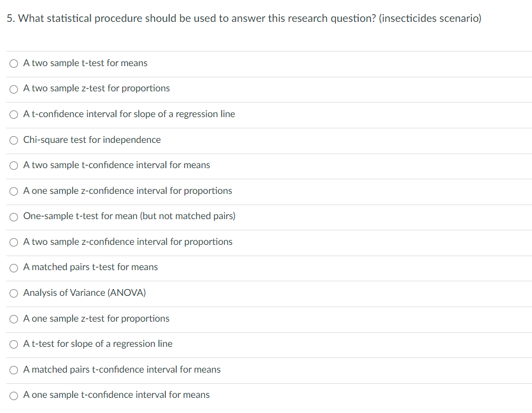Click the 'Analysis of Variance (ANOVA)' label text
The height and width of the screenshot is (413, 532).
click(x=85, y=293)
